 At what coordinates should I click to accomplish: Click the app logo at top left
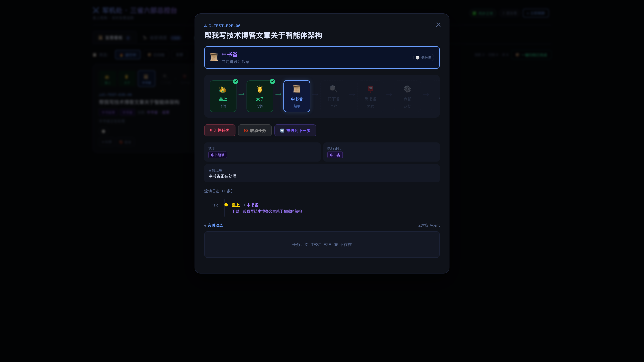click(x=96, y=10)
